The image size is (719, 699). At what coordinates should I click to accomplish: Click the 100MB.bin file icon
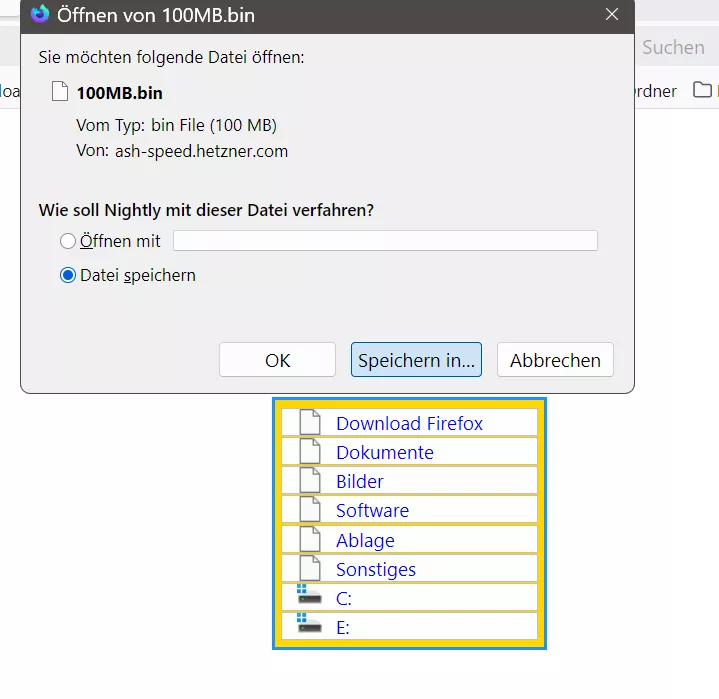(60, 91)
